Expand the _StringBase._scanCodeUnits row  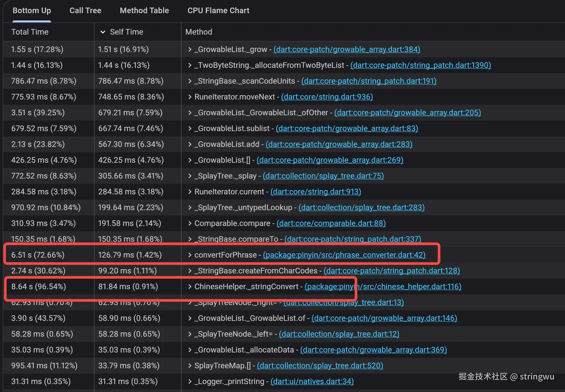point(190,81)
